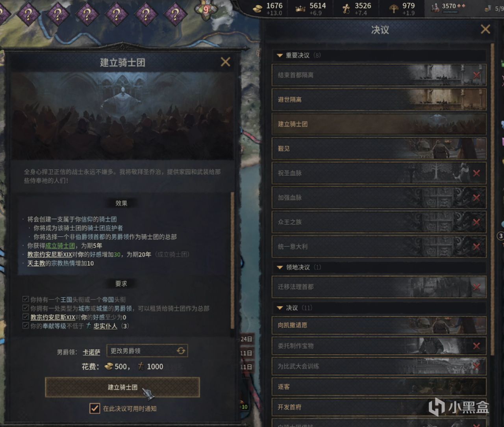Image resolution: width=504 pixels, height=427 pixels.
Task: Click the 卡诺萨 barony link
Action: (x=91, y=352)
